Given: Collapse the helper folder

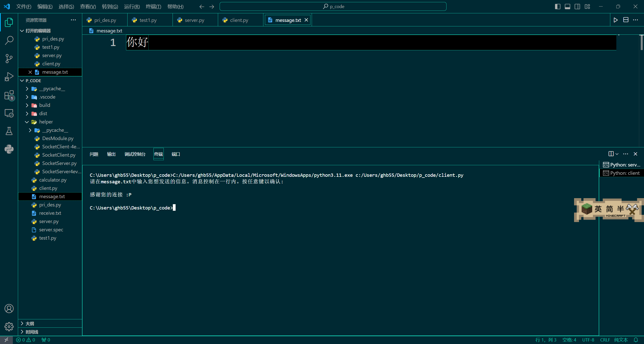Looking at the screenshot, I should pos(27,122).
